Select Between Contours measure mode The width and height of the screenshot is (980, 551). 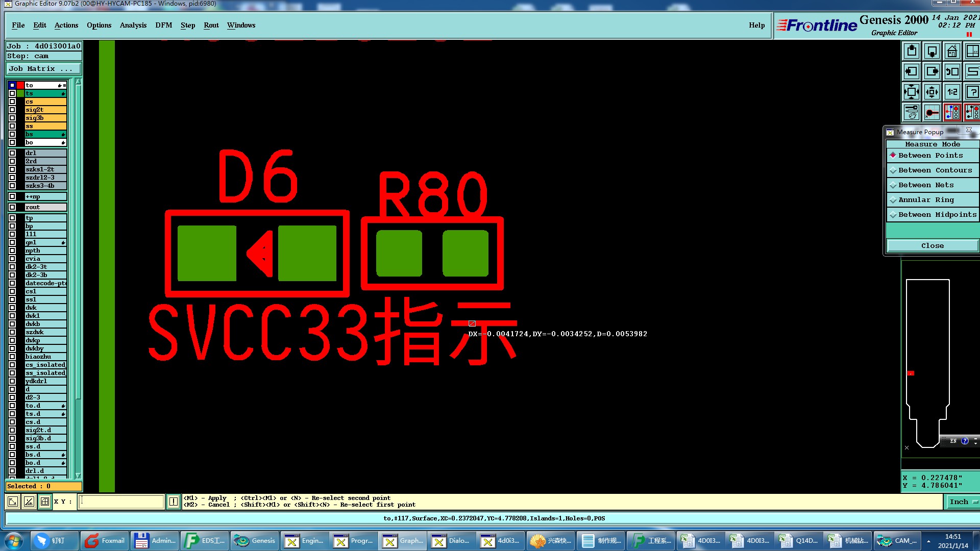932,170
